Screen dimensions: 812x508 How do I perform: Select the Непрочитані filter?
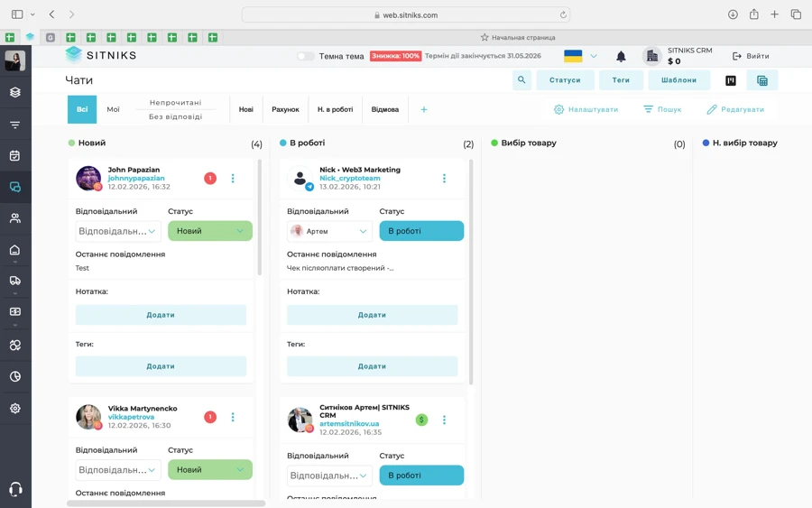pyautogui.click(x=176, y=103)
